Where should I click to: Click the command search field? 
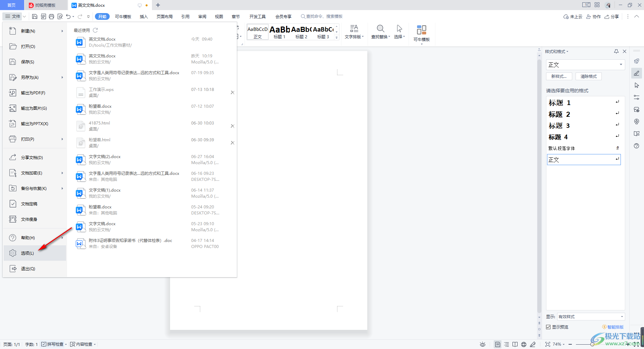[x=322, y=16]
